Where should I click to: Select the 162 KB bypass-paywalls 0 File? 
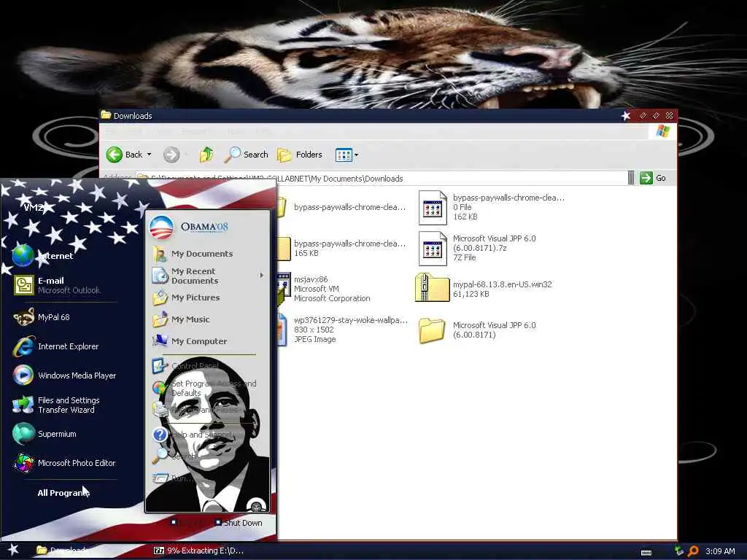(491, 207)
